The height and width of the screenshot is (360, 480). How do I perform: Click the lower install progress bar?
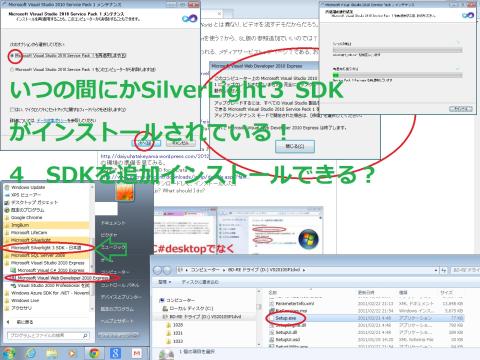(397, 76)
